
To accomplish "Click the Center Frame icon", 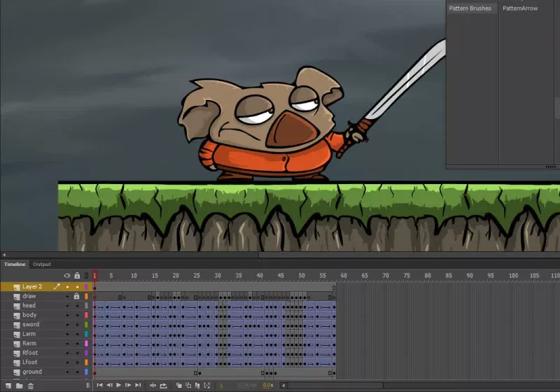I will click(153, 386).
